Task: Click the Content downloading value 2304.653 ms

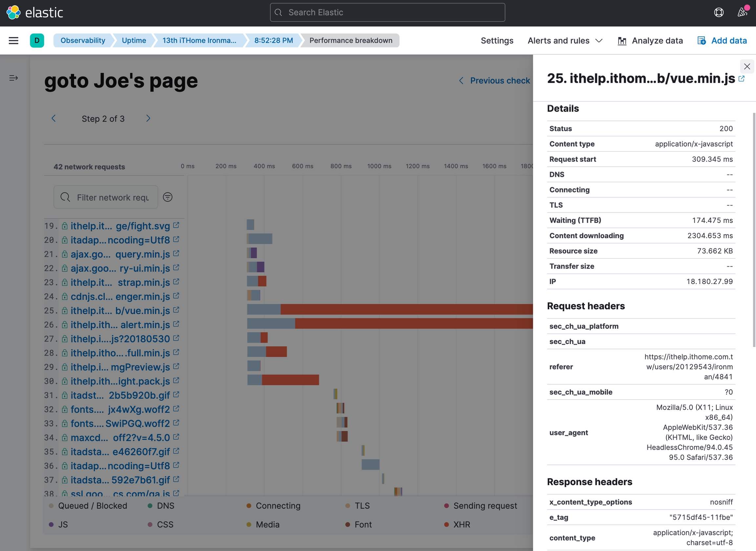Action: [x=710, y=235]
